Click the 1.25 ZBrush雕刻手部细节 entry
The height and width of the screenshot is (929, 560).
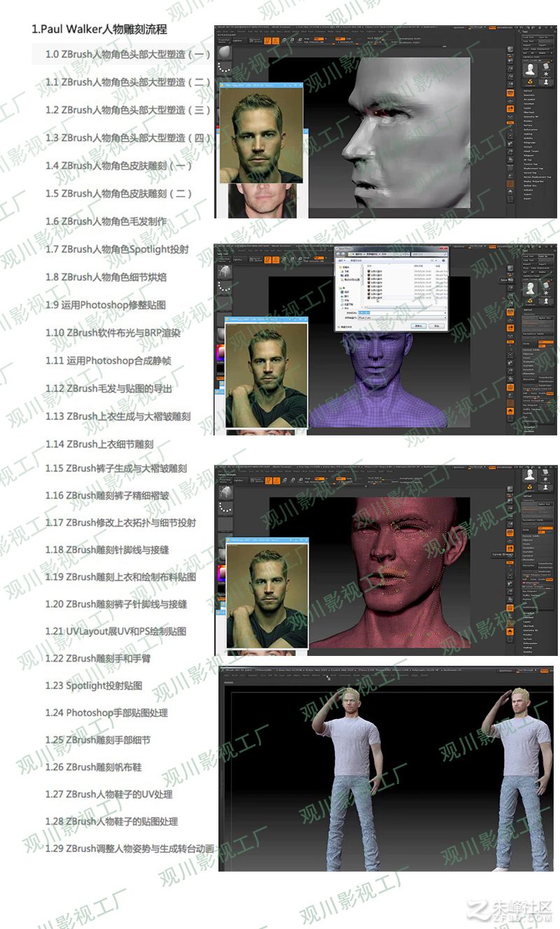98,740
